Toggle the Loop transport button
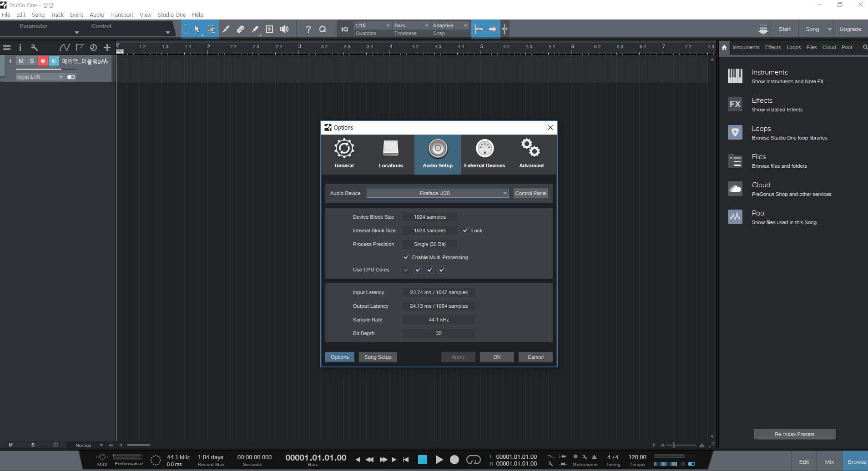This screenshot has width=868, height=471. 474,460
